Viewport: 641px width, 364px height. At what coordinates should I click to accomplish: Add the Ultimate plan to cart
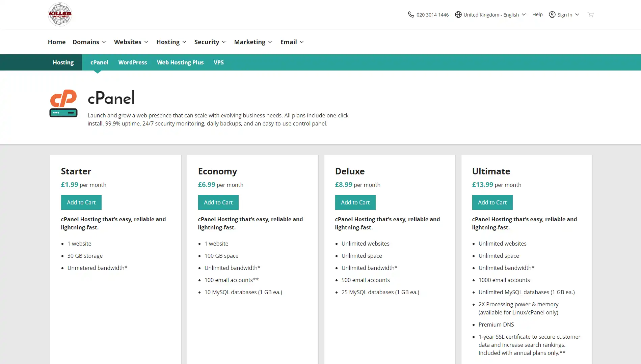pyautogui.click(x=492, y=202)
